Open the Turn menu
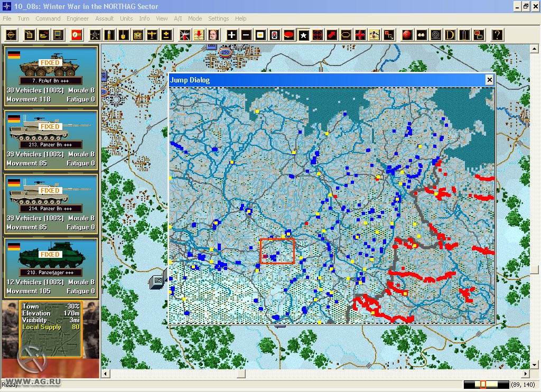Viewport: 541px width, 392px height. (x=23, y=18)
